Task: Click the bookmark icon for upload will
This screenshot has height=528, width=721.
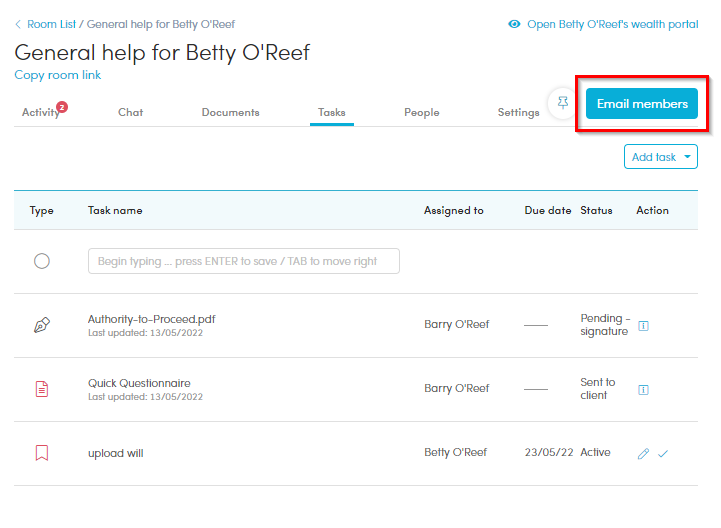Action: pyautogui.click(x=42, y=453)
